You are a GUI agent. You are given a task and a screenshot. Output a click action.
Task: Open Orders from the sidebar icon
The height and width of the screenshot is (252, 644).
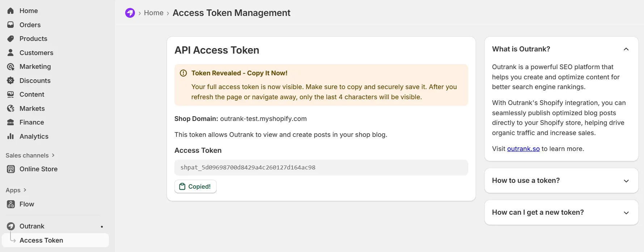coord(10,25)
